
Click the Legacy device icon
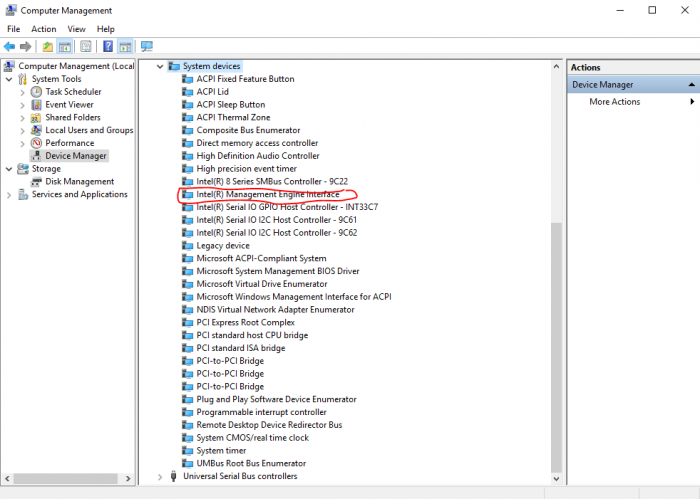click(188, 246)
